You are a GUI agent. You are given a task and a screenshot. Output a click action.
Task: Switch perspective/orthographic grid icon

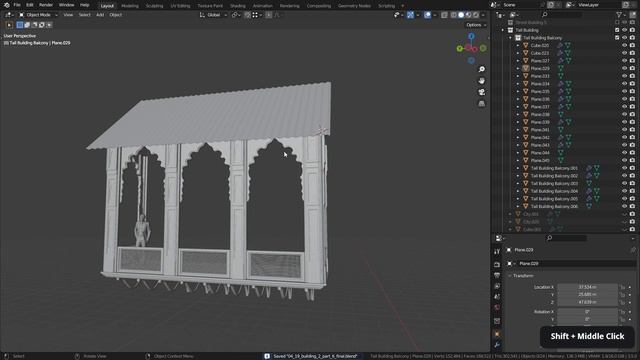click(482, 104)
